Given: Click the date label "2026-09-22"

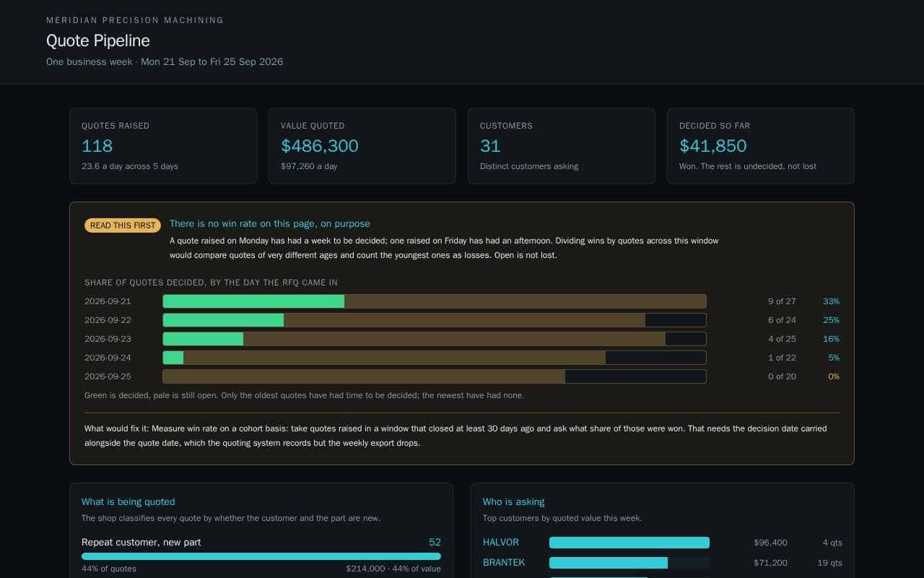Looking at the screenshot, I should [108, 320].
